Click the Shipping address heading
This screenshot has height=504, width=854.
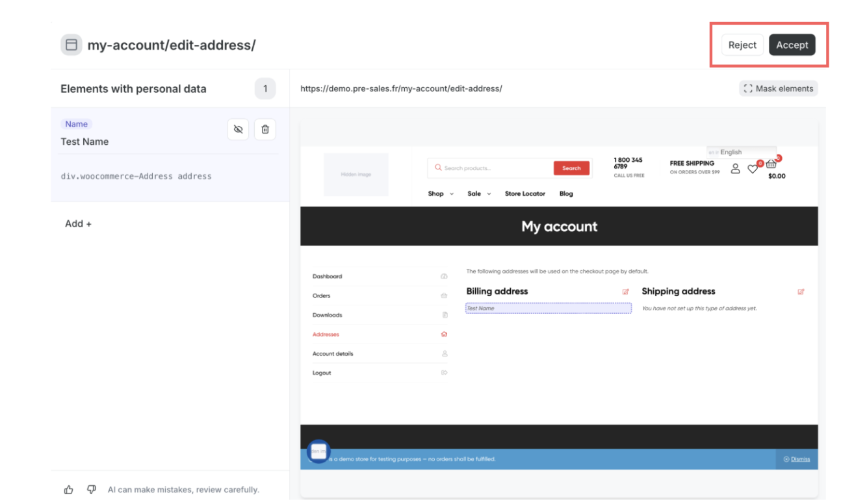[x=679, y=292]
